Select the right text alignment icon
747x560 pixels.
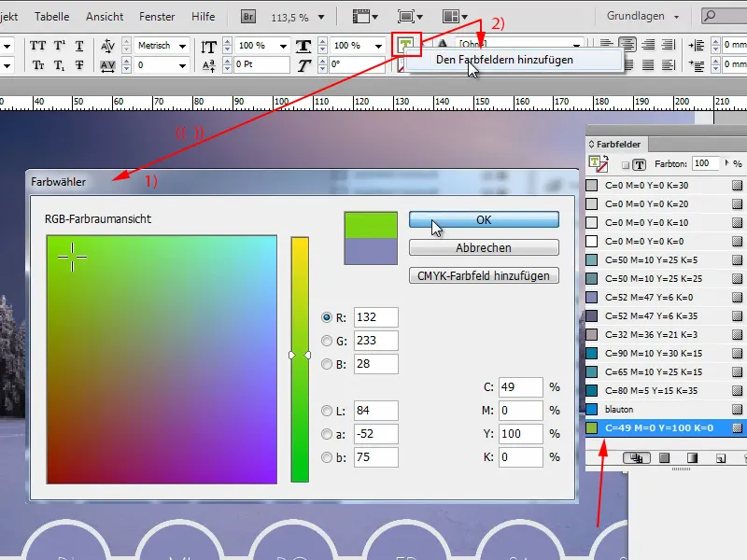pos(648,45)
